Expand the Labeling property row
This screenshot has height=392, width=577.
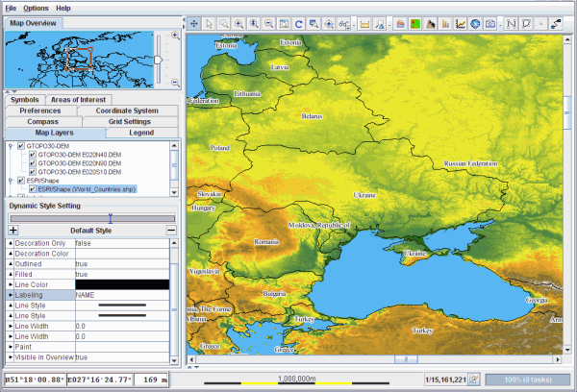[11, 295]
